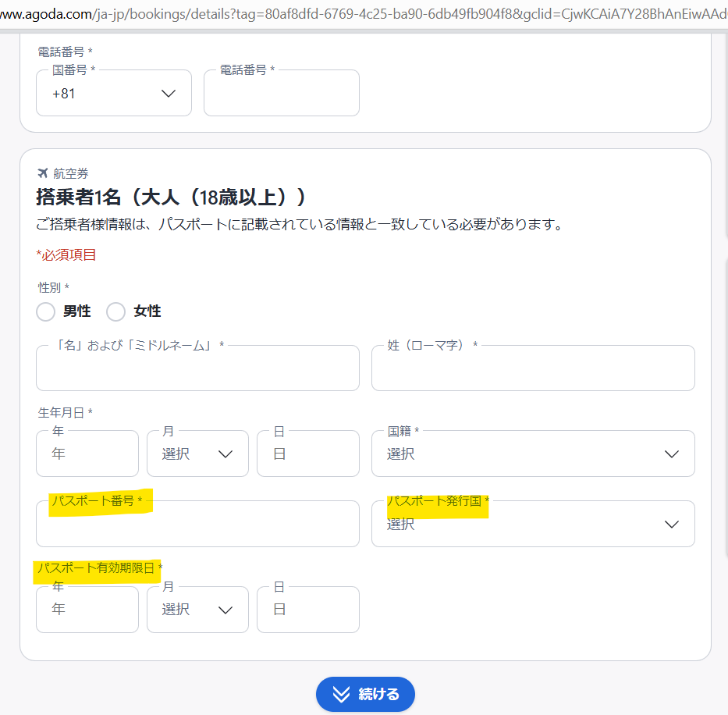This screenshot has width=728, height=715.
Task: Click the passport info notice sentence
Action: click(x=300, y=224)
